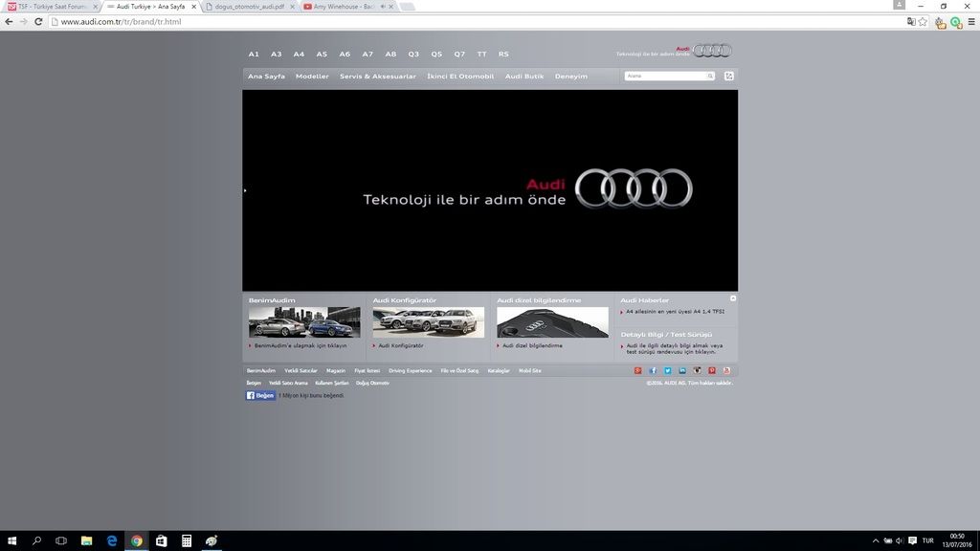Open taskbar search magnifier
This screenshot has height=551, width=980.
36,540
